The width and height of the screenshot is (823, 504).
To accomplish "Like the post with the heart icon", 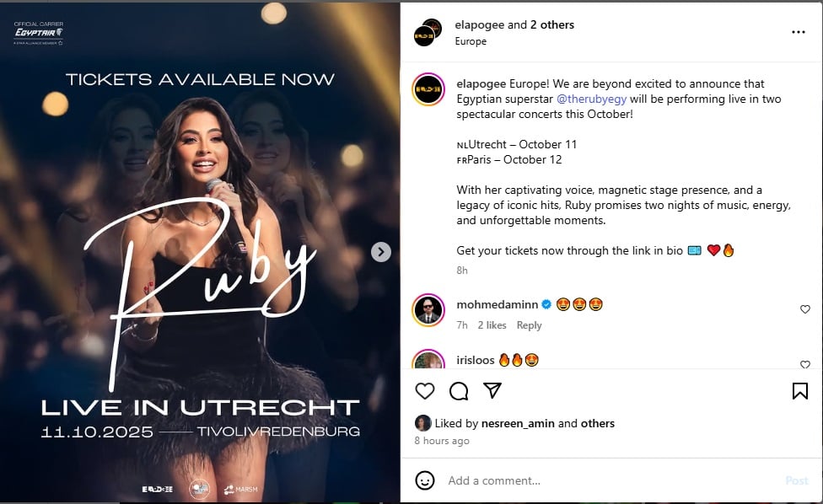I will [x=425, y=391].
